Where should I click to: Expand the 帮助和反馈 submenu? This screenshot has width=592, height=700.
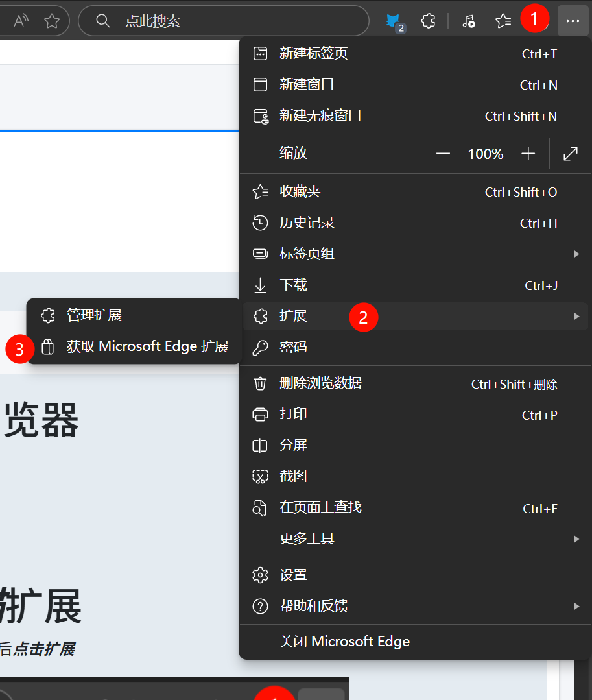[x=576, y=606]
